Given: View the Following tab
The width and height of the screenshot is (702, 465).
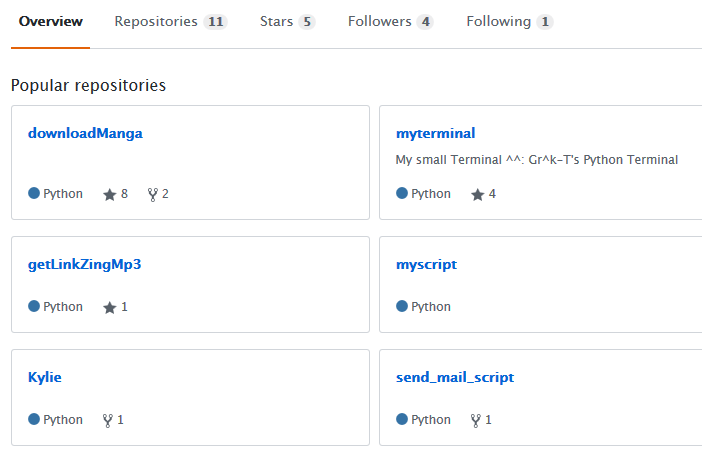Looking at the screenshot, I should click(509, 21).
